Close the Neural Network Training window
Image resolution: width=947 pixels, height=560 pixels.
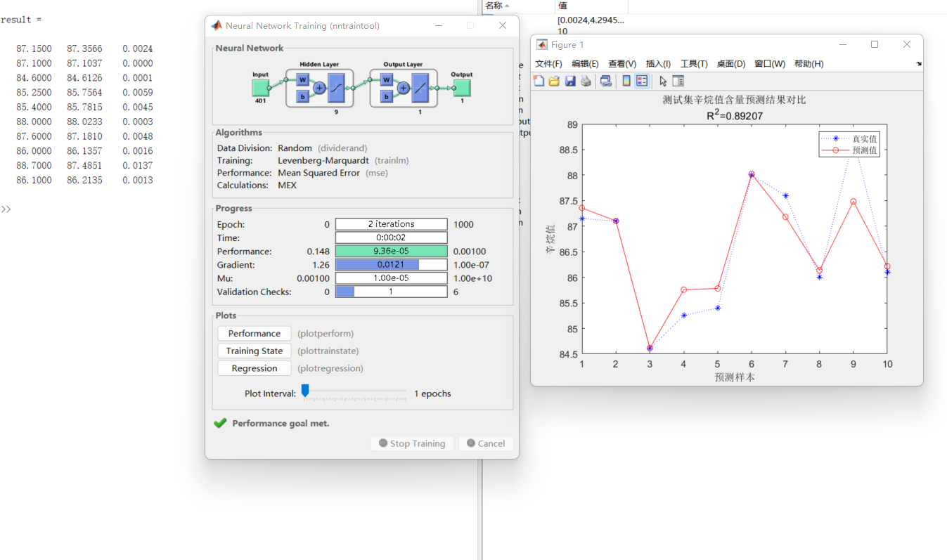(503, 25)
